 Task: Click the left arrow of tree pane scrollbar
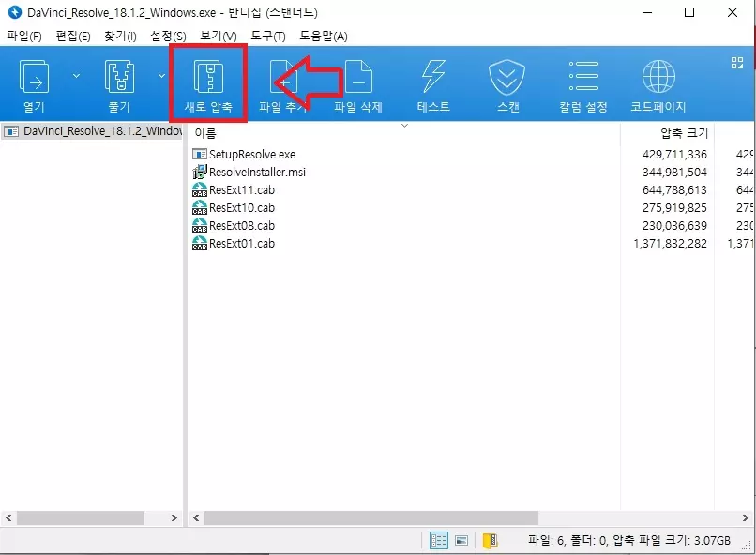click(x=8, y=517)
